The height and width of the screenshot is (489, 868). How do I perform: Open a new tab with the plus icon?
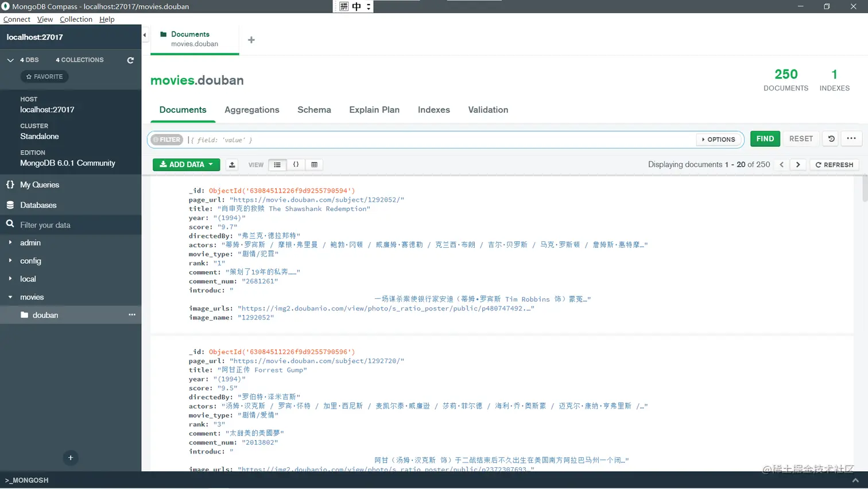(x=251, y=40)
